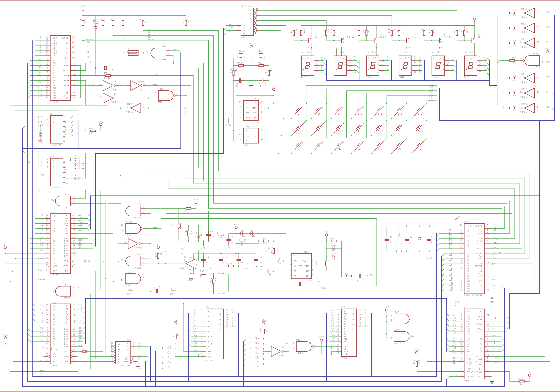Click the DIS6 seven-segment display
Image resolution: width=560 pixels, height=392 pixels.
(x=471, y=66)
